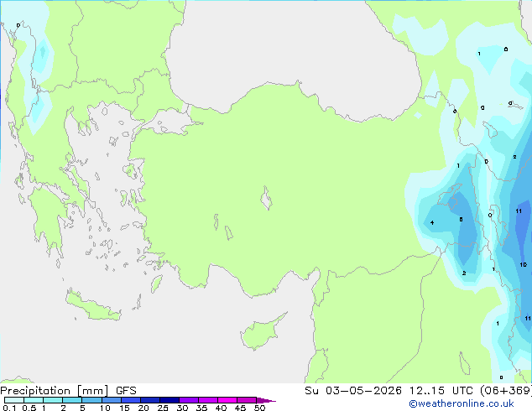Pick the 25–30 mm navy legend swatch
Image resolution: width=532 pixels, height=411 pixels.
coord(170,400)
